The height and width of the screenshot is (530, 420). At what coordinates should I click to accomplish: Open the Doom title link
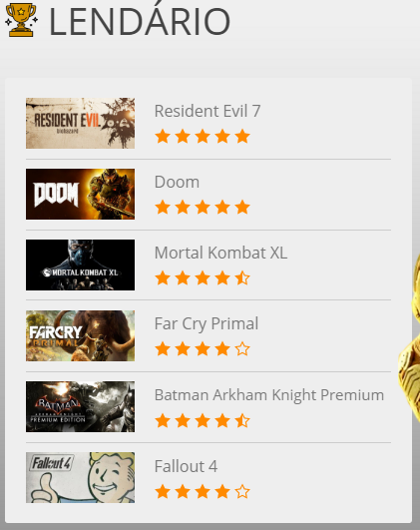pyautogui.click(x=177, y=182)
